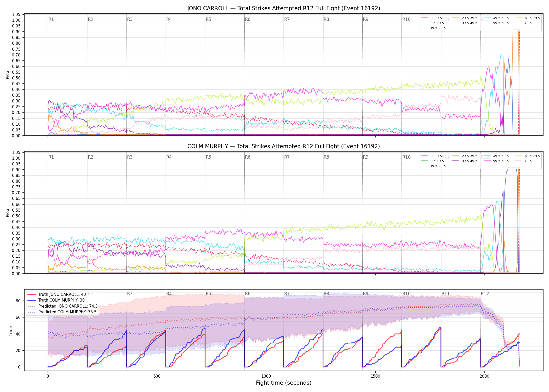549x392 pixels.
Task: Click R4 round marker on Jono Carroll chart
Action: click(169, 19)
